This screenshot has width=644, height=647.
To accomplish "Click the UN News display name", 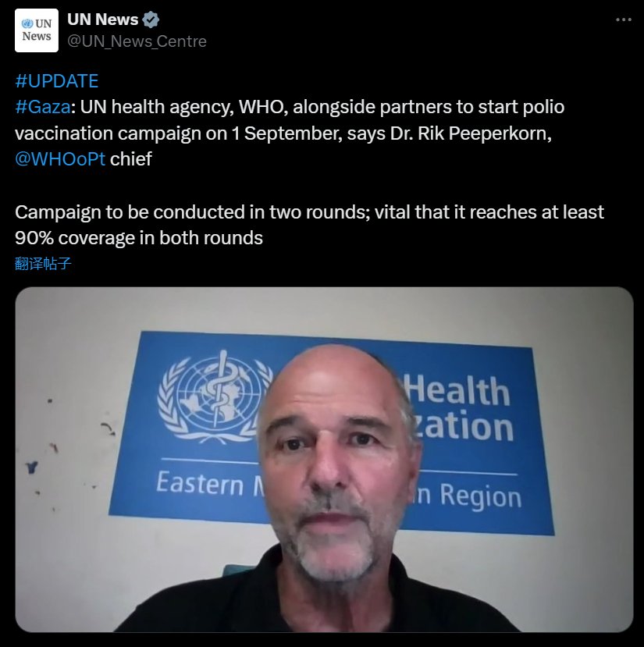I will point(103,20).
